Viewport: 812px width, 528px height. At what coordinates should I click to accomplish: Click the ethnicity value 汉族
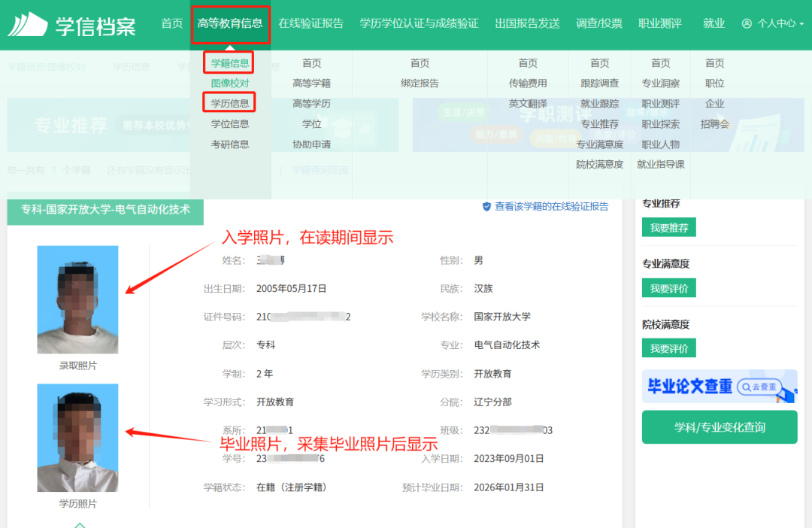pos(483,289)
